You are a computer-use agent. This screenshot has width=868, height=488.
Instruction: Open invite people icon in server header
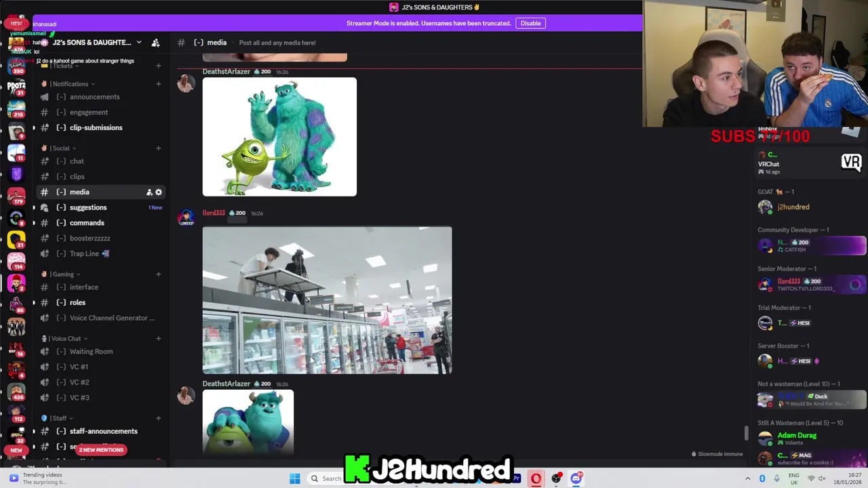155,43
